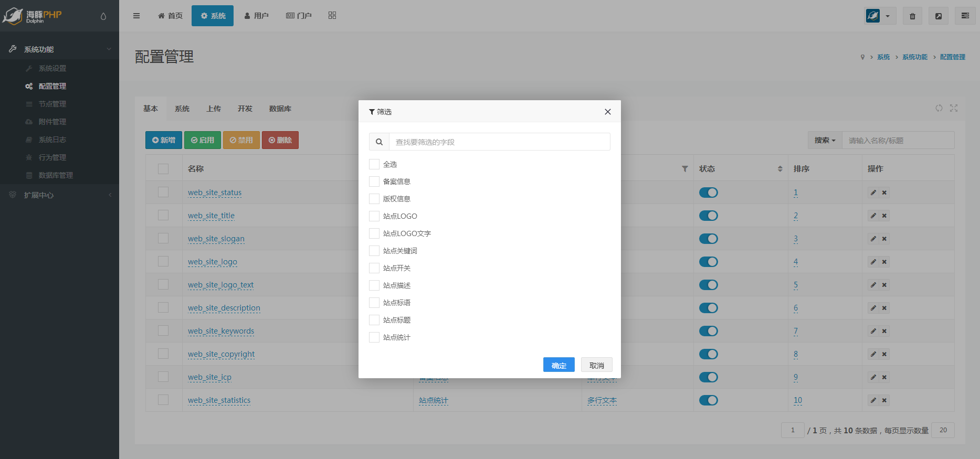Check the 站点LOGO filter option
Viewport: 980px width, 459px height.
click(374, 216)
